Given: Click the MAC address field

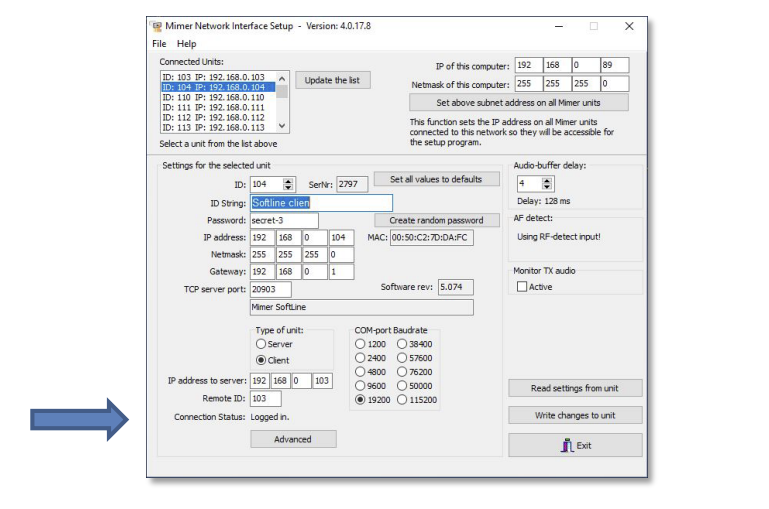Looking at the screenshot, I should [x=432, y=237].
